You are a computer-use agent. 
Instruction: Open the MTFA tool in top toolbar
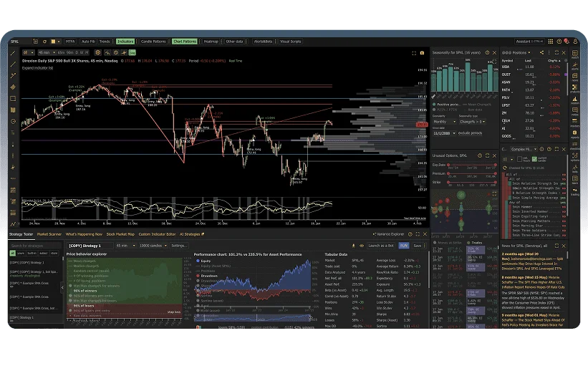(70, 42)
